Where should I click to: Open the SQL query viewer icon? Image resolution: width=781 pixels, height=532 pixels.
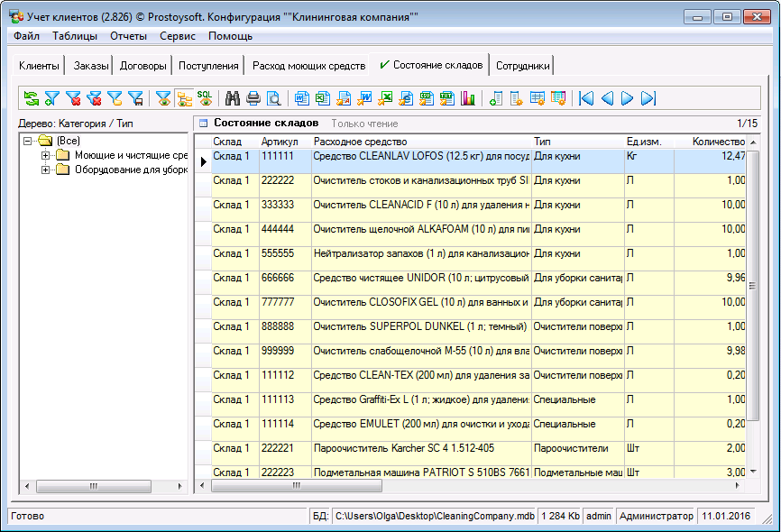206,98
